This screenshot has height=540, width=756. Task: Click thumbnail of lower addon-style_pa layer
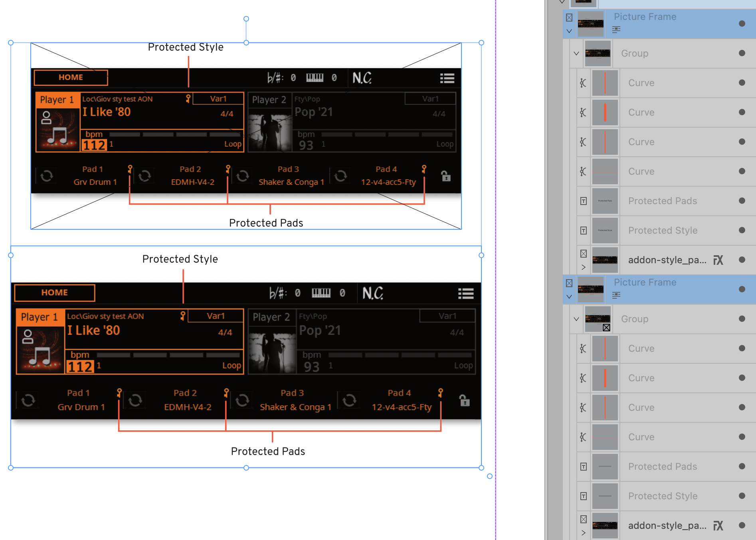coord(605,526)
